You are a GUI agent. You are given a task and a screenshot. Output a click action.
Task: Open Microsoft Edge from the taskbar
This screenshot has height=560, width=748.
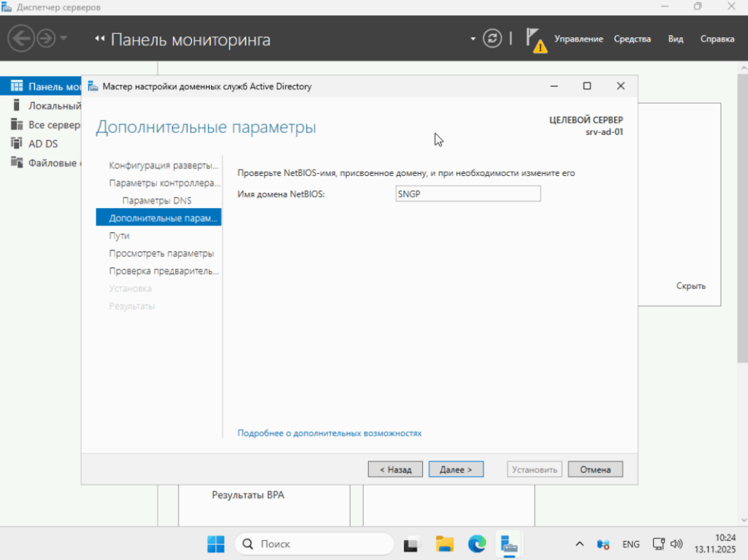point(476,544)
